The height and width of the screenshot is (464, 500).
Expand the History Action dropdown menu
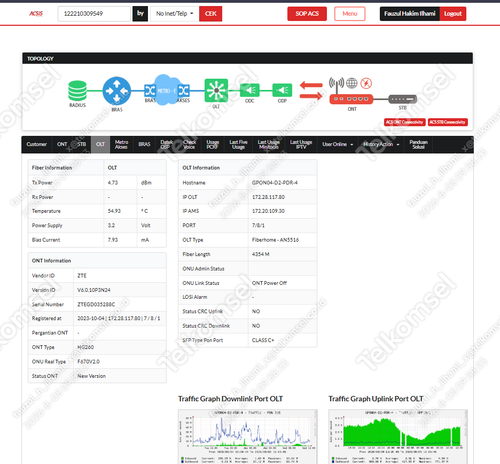click(x=381, y=144)
